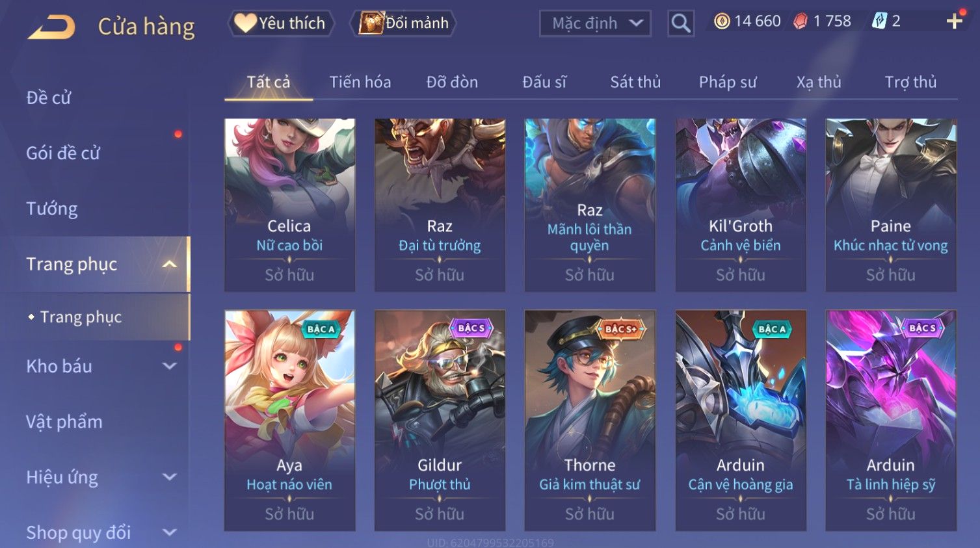
Task: Tap the golden back arrow icon
Action: point(51,28)
